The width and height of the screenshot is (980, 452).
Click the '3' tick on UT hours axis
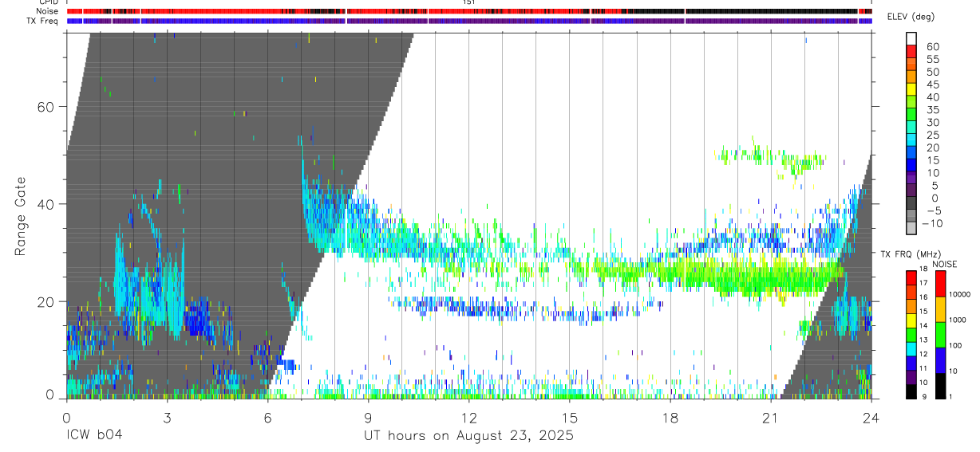(167, 417)
